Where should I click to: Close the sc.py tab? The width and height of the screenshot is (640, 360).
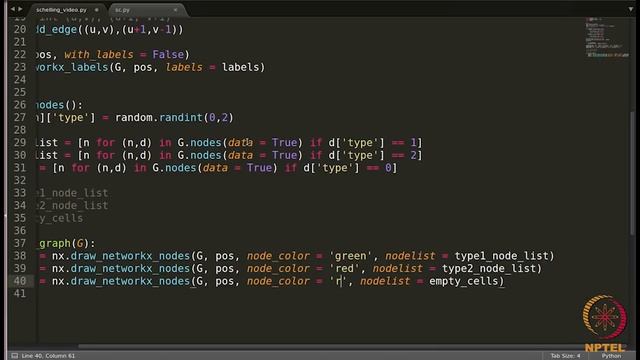point(175,10)
